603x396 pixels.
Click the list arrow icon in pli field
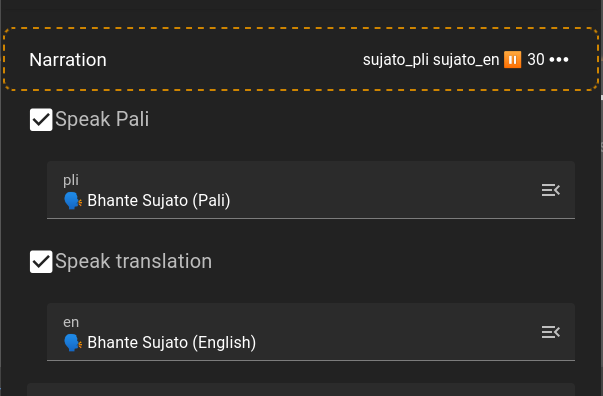coord(551,190)
